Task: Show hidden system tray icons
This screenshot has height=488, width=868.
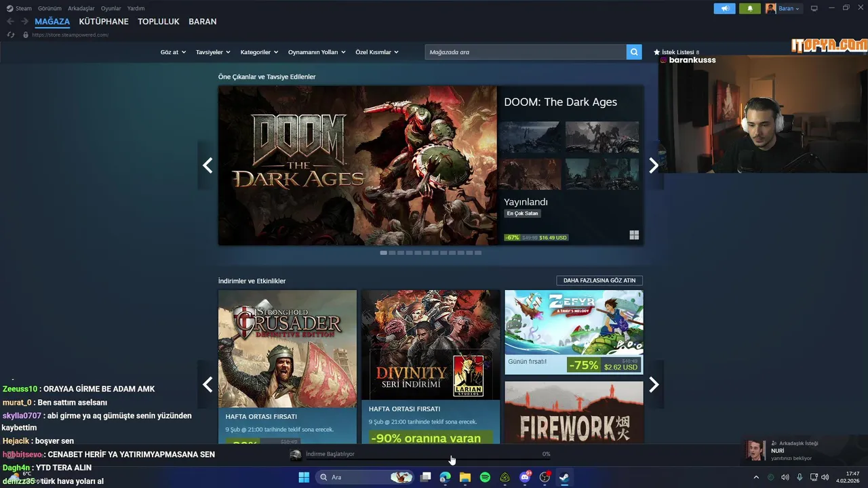Action: (x=756, y=477)
